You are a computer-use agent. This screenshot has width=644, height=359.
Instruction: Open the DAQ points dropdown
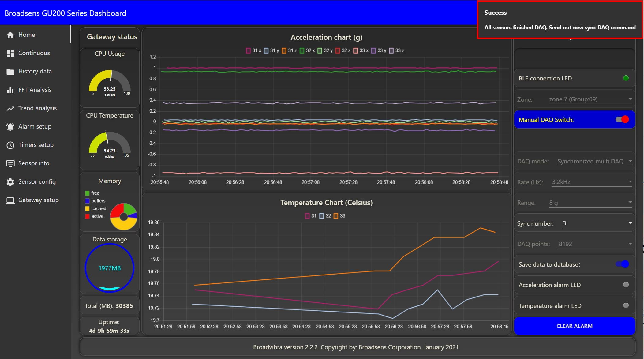click(x=595, y=244)
